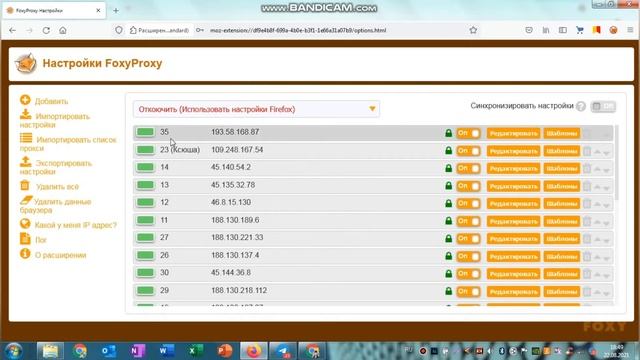Launch Excel from the taskbar
Screen dimensions: 640x360
pyautogui.click(x=196, y=351)
